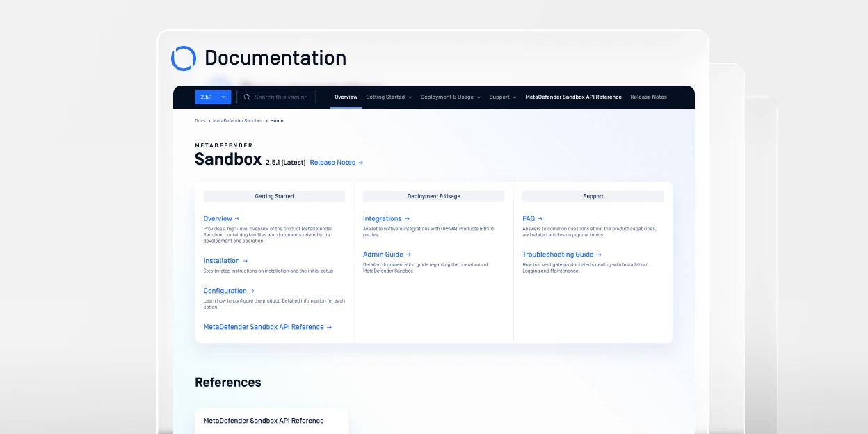Expand the Getting Started menu
Viewport: 868px width, 434px height.
pos(389,97)
